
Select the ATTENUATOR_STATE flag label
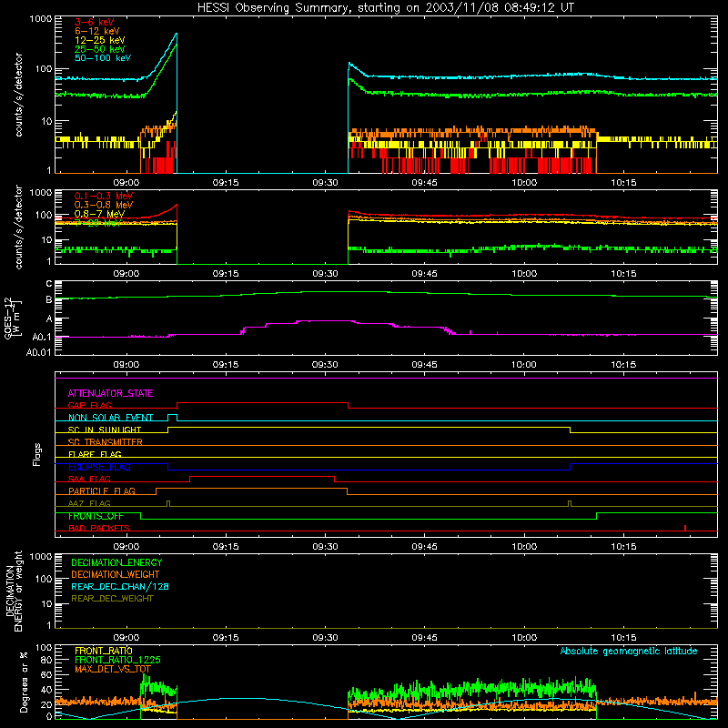(110, 394)
